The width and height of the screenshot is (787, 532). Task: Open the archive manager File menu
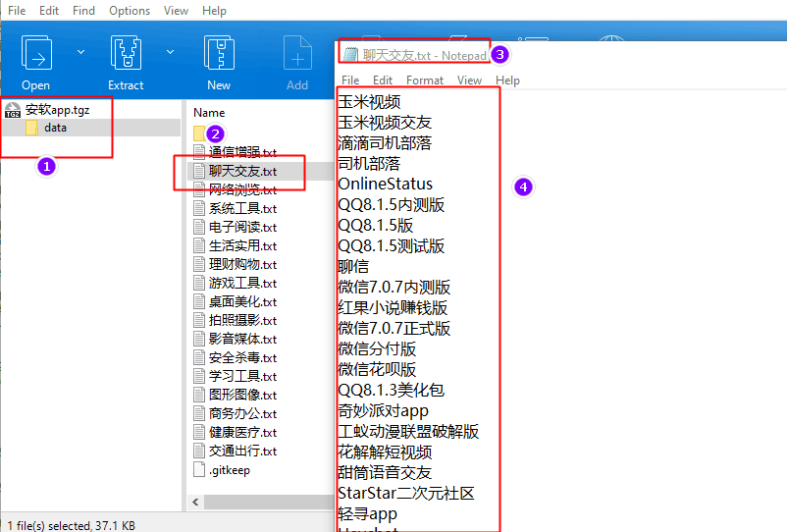tap(17, 11)
